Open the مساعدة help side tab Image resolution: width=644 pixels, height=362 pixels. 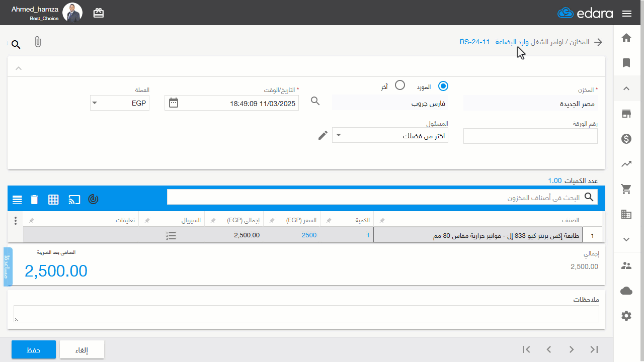(x=8, y=267)
